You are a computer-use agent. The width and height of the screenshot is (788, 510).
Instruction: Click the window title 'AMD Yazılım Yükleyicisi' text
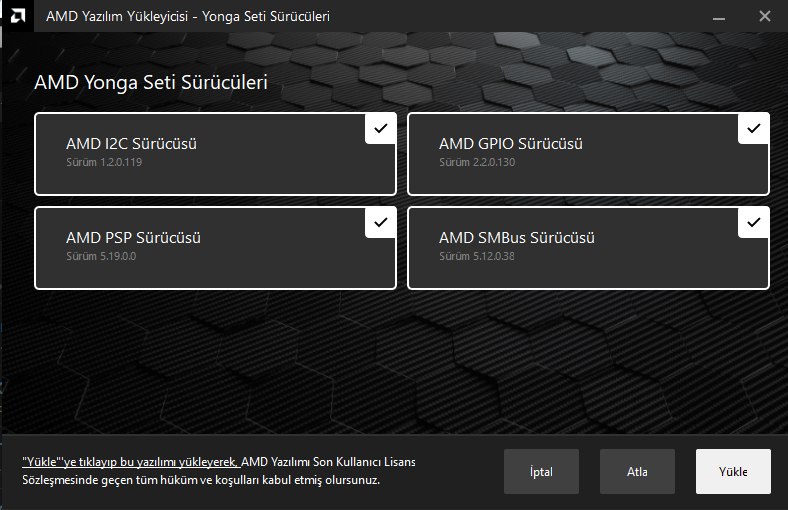(x=117, y=17)
